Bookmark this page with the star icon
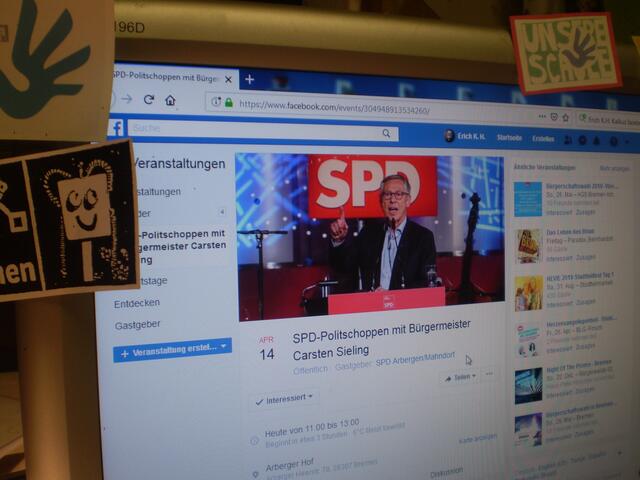This screenshot has width=640, height=480. click(x=566, y=118)
